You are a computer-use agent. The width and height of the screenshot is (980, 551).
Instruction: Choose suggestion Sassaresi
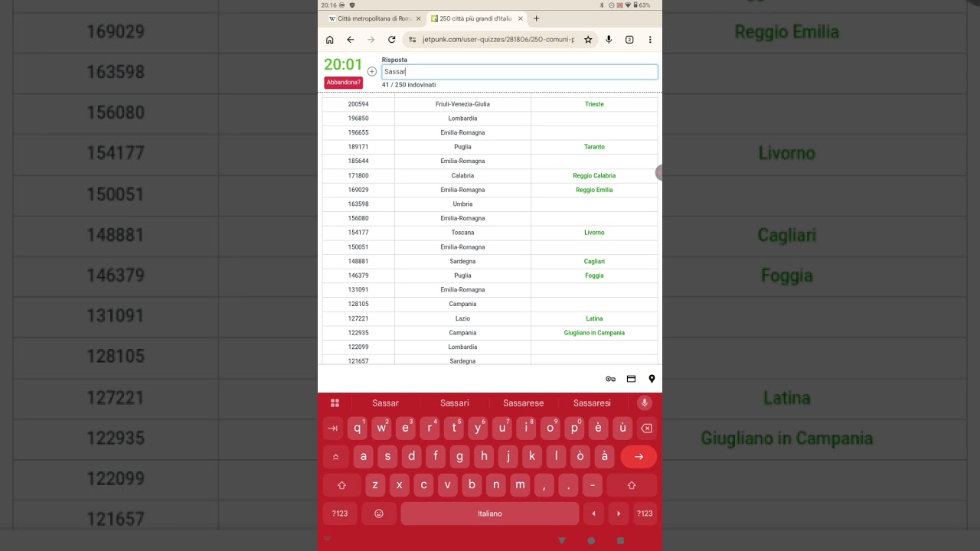coord(593,403)
